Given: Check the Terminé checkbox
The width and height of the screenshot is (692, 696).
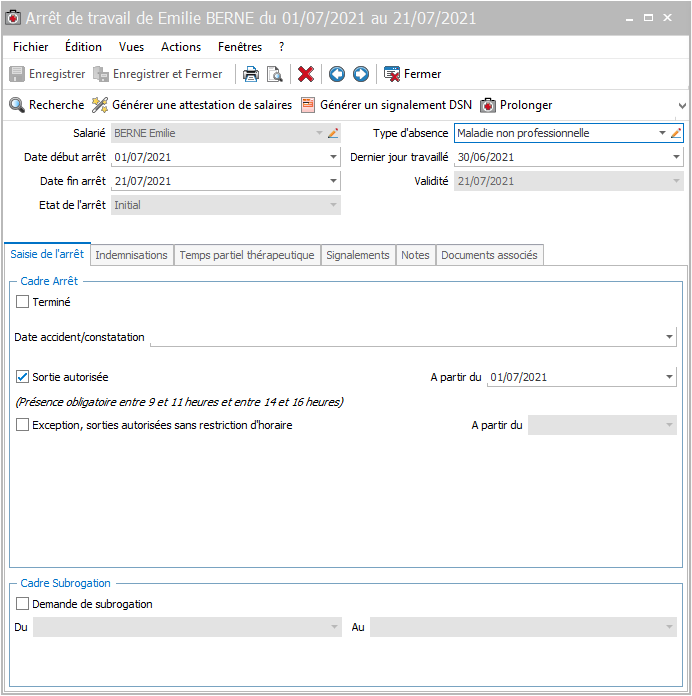Looking at the screenshot, I should pos(23,301).
